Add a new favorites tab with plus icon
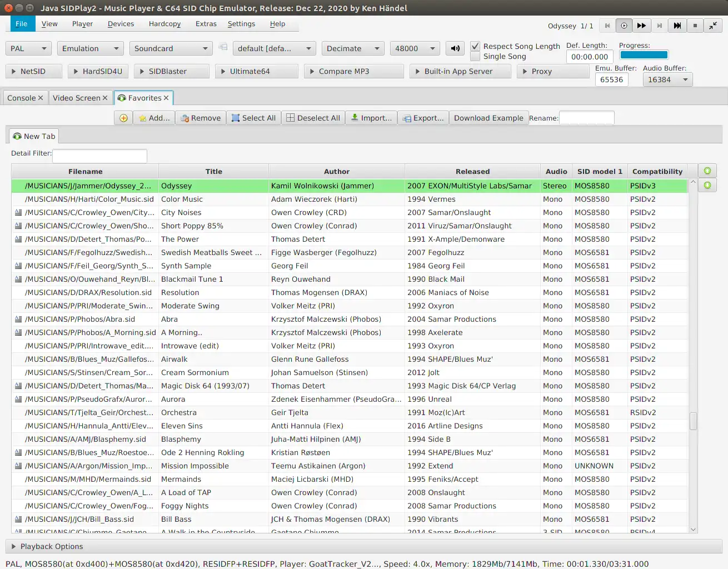The width and height of the screenshot is (728, 569). coord(123,118)
